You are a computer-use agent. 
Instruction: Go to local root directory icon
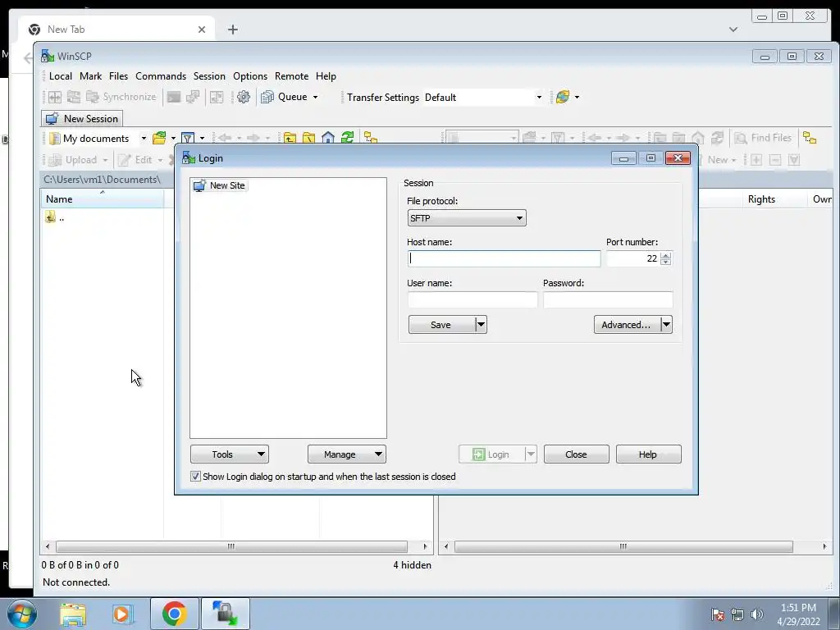click(308, 138)
